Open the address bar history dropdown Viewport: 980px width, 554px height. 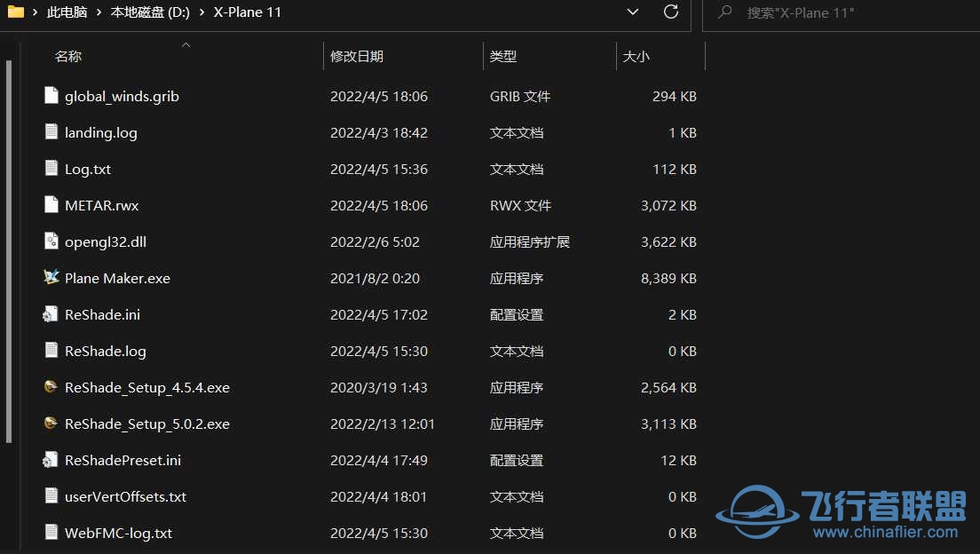coord(633,12)
